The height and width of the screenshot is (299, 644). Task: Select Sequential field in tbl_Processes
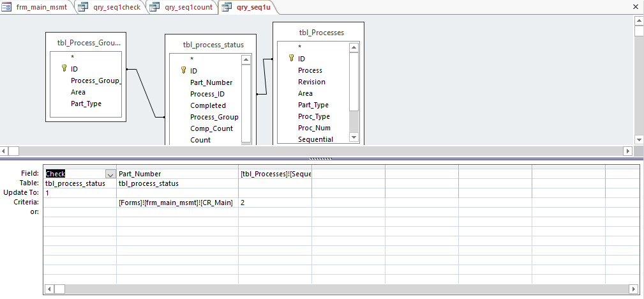(x=315, y=139)
